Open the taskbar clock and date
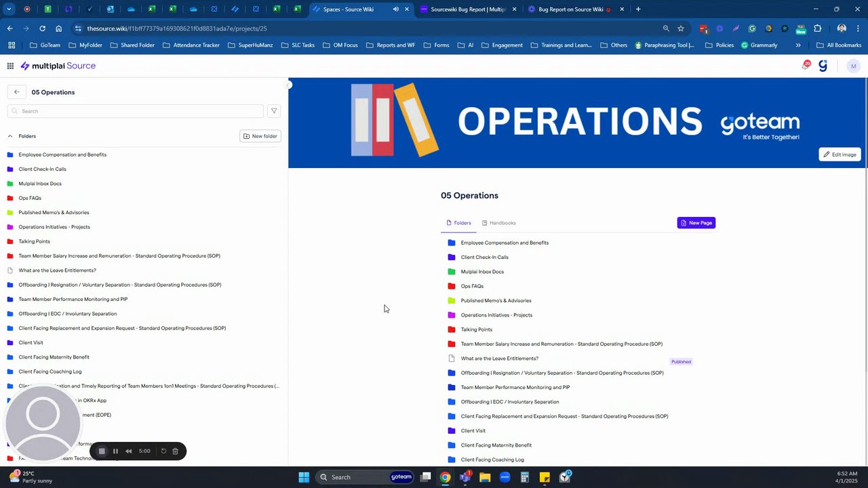The height and width of the screenshot is (488, 868). pyautogui.click(x=848, y=477)
